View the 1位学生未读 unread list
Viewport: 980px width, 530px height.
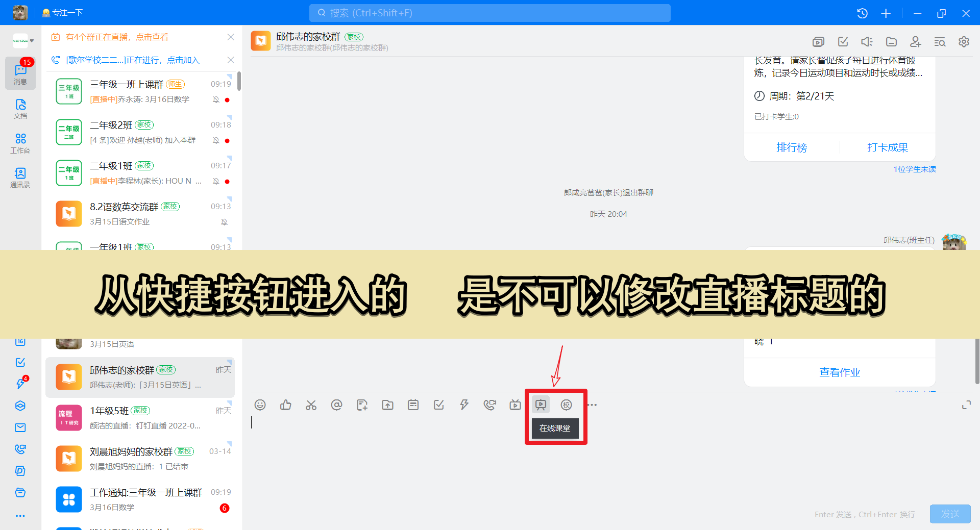tap(915, 169)
